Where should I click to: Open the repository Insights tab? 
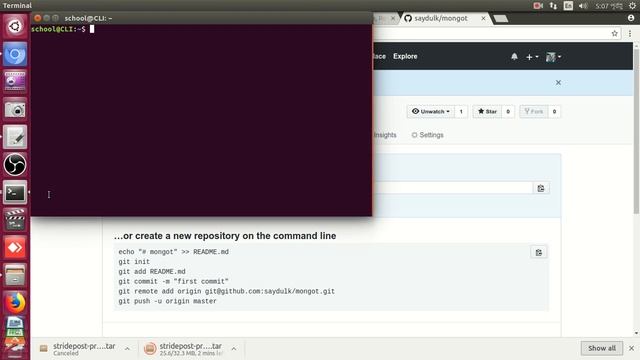[385, 135]
